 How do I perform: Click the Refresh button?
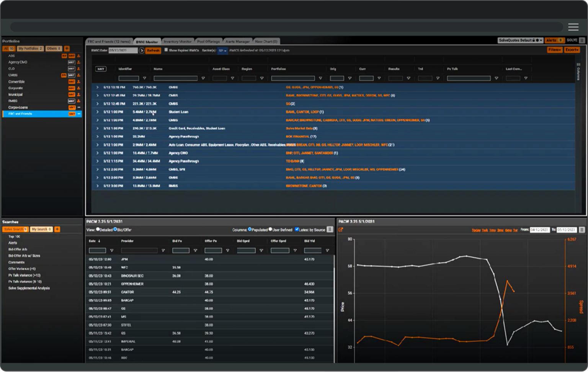point(153,51)
